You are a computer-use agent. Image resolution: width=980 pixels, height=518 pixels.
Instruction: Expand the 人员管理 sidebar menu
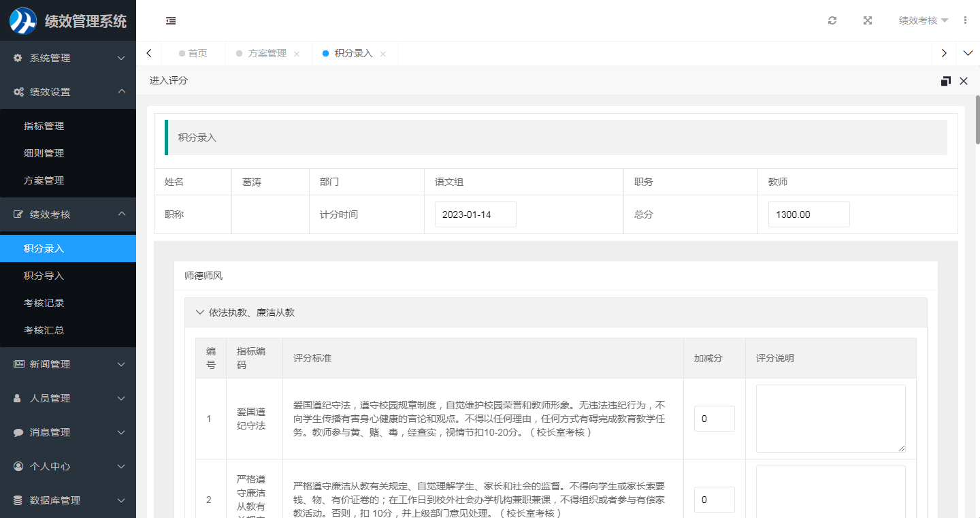(x=68, y=398)
